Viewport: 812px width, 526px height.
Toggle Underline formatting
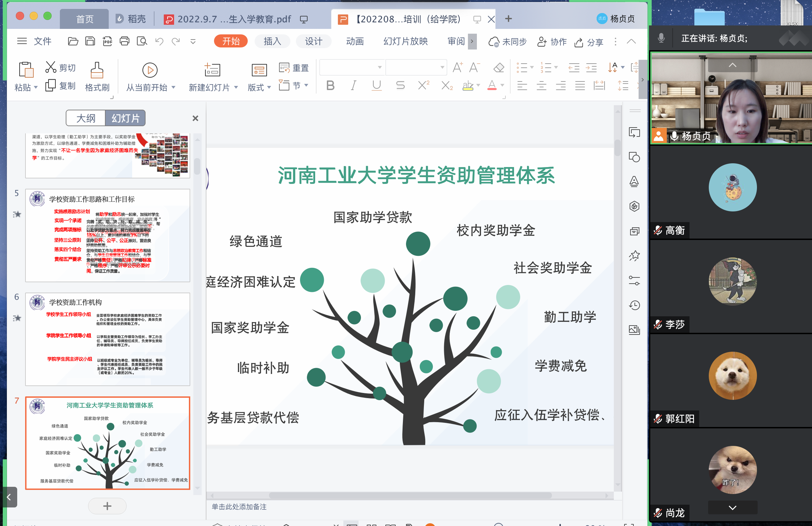tap(377, 85)
